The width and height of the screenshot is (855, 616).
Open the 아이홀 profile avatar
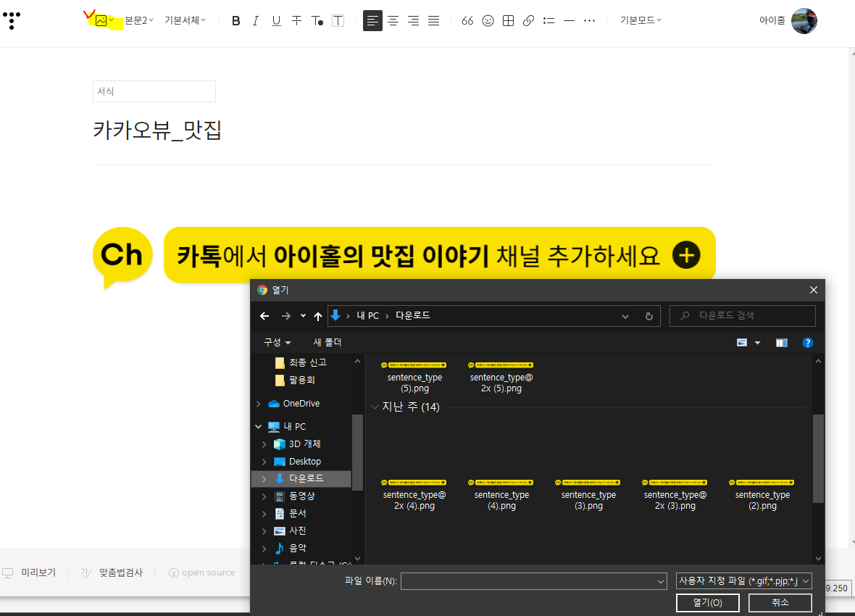pos(804,21)
